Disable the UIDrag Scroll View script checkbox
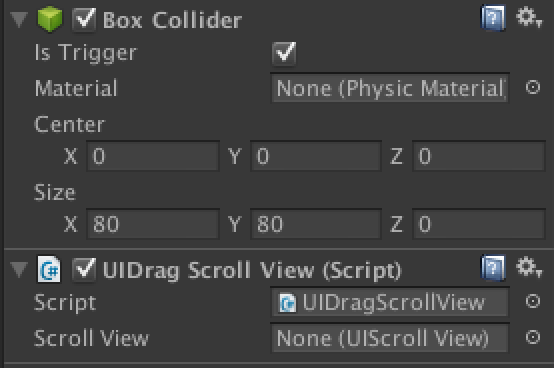Viewport: 554px width, 368px height. [x=84, y=269]
